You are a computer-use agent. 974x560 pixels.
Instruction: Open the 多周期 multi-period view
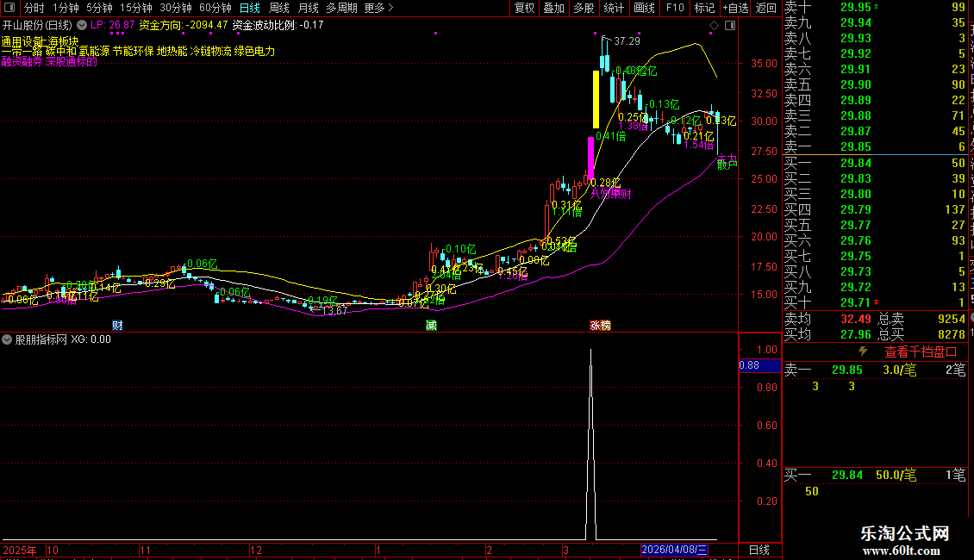(x=341, y=8)
